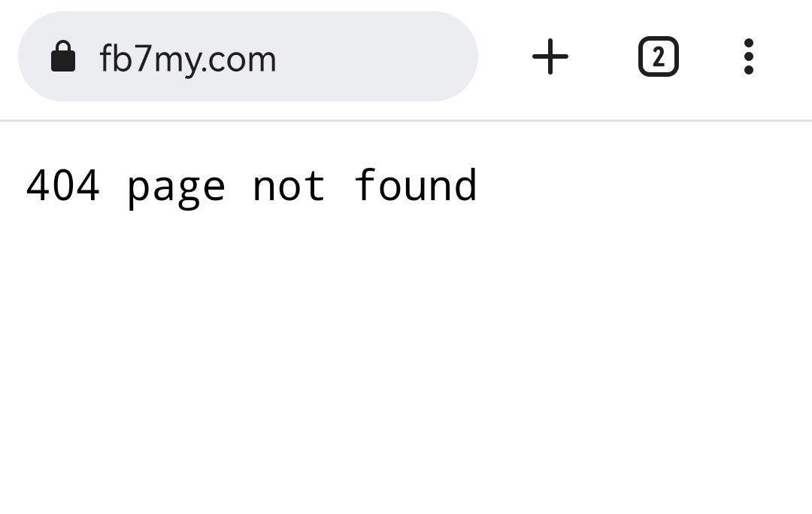Select the tab count number 2
812x514 pixels.
[658, 56]
